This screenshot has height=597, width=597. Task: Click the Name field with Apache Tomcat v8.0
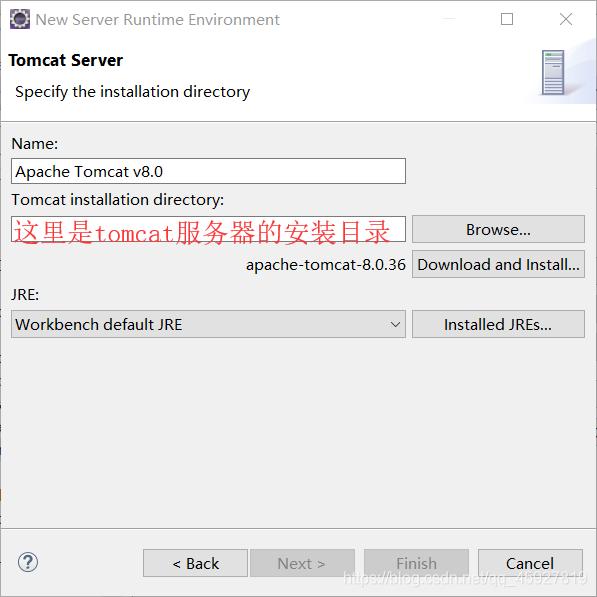208,171
